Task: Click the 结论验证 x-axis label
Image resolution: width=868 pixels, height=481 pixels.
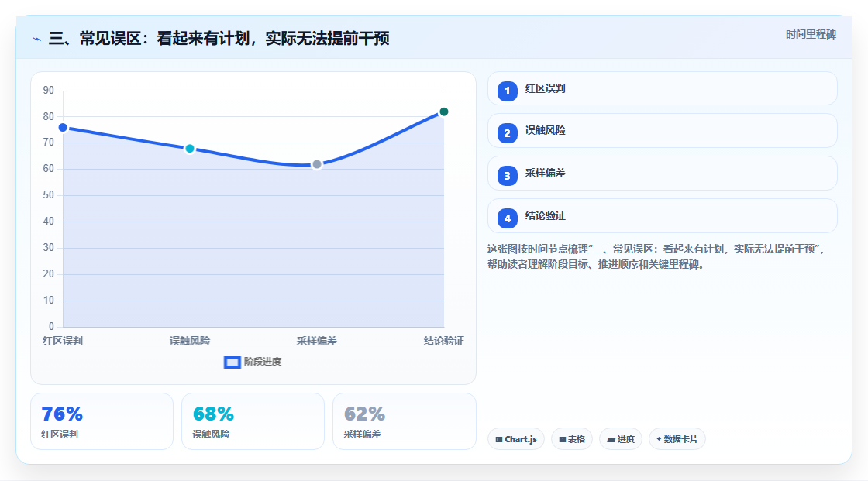Action: point(443,341)
